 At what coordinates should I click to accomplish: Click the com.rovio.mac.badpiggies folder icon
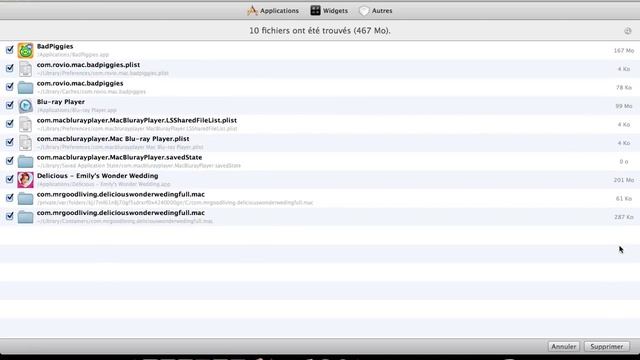coord(25,87)
